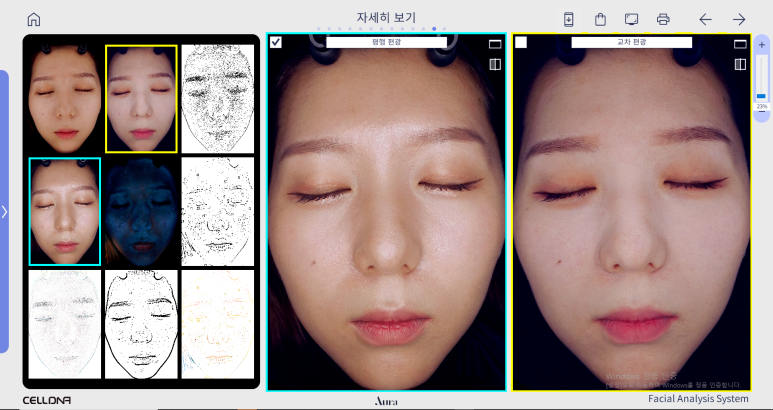Viewport: 773px width, 410px height.
Task: Jump to the highlighted page indicator dot
Action: pos(434,29)
